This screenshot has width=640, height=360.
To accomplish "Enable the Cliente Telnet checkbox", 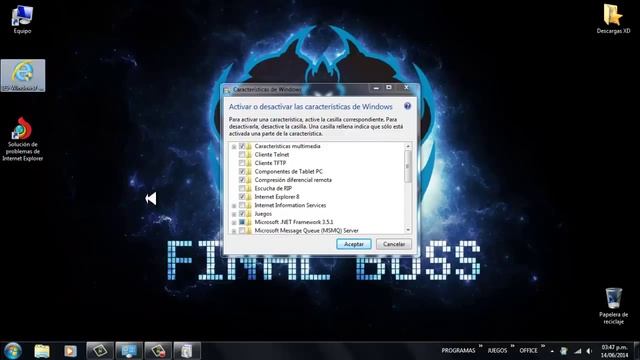I will tap(242, 154).
